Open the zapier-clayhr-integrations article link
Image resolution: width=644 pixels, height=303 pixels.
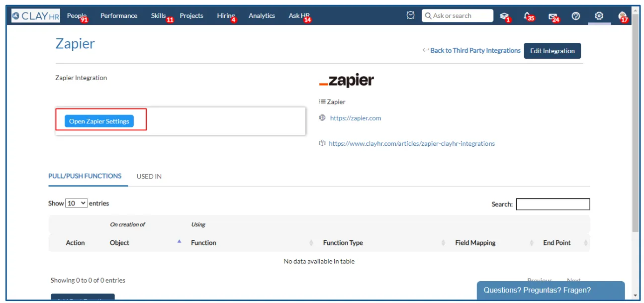pyautogui.click(x=412, y=143)
